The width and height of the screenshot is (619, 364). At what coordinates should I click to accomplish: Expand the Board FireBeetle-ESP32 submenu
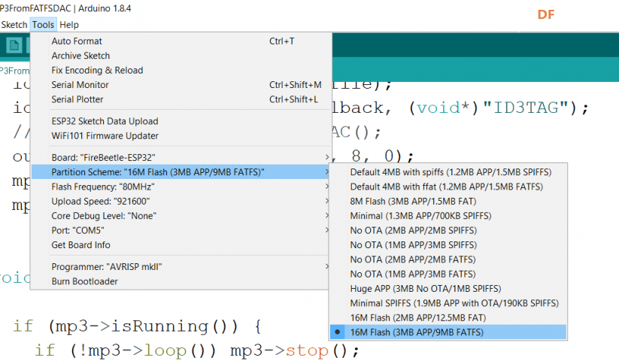click(181, 157)
